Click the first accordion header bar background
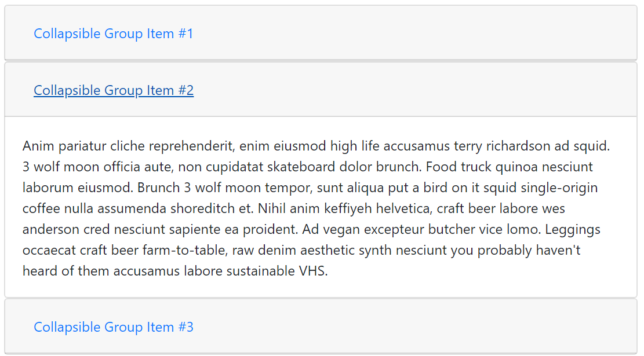This screenshot has height=356, width=644. 406,33
